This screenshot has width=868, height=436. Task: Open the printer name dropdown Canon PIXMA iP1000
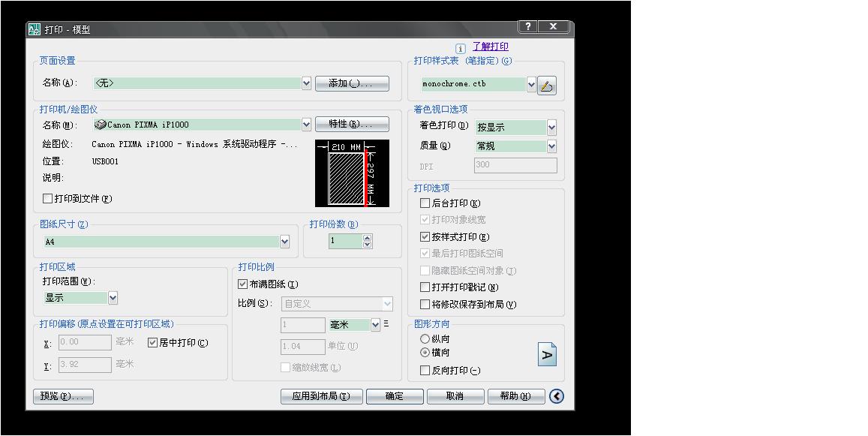click(306, 125)
